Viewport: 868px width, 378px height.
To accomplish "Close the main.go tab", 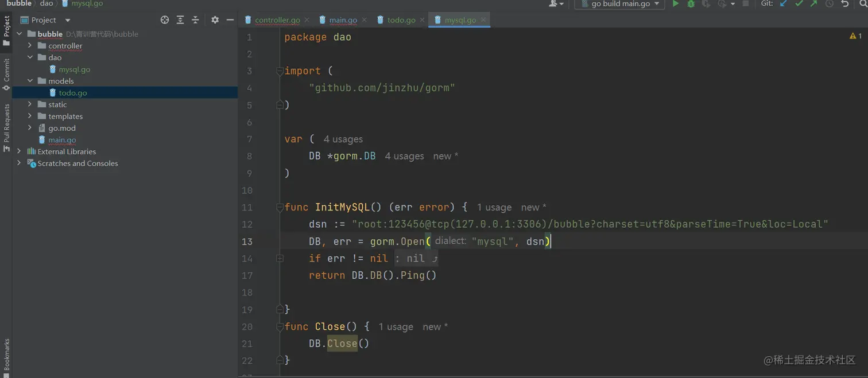I will tap(364, 20).
